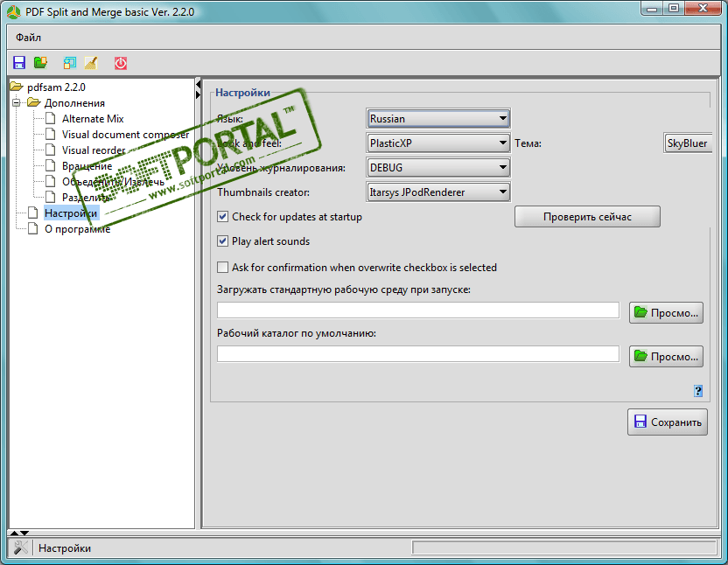The height and width of the screenshot is (565, 728).
Task: Open the Файл menu
Action: pos(28,38)
